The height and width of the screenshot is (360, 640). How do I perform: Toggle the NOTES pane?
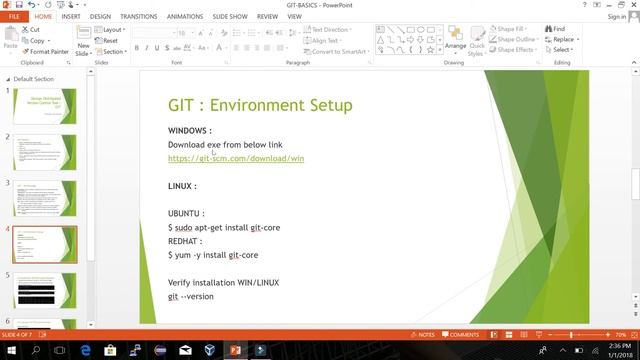423,335
